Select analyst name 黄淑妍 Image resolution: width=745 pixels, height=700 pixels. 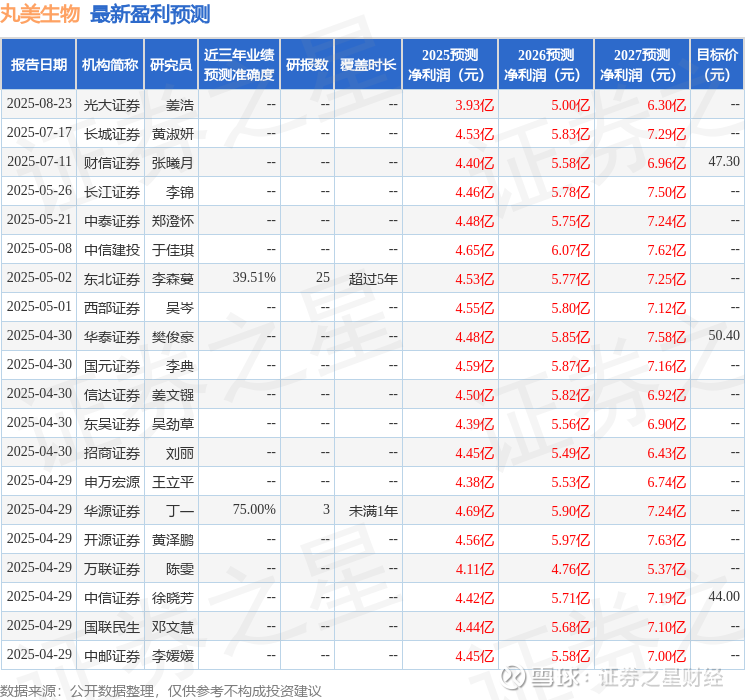point(172,134)
